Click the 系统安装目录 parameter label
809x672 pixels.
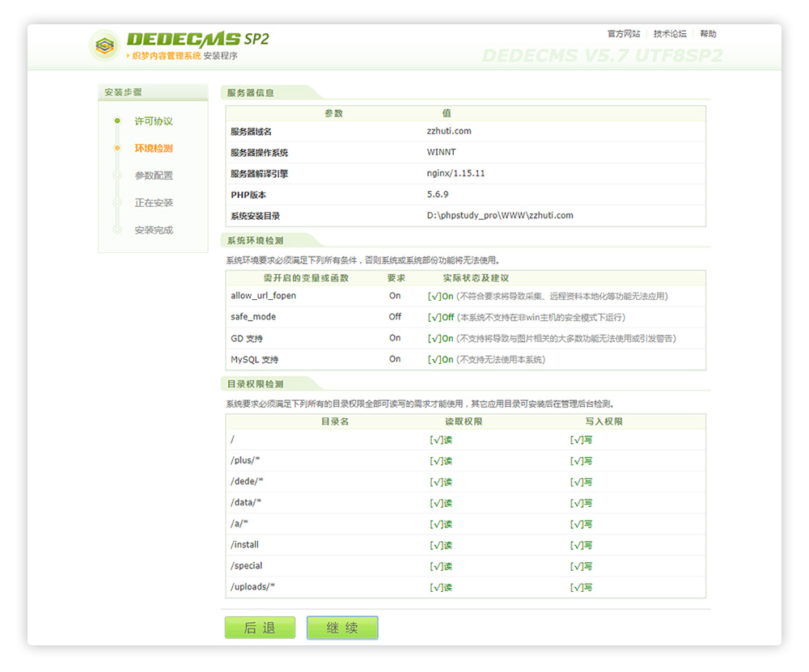[256, 216]
